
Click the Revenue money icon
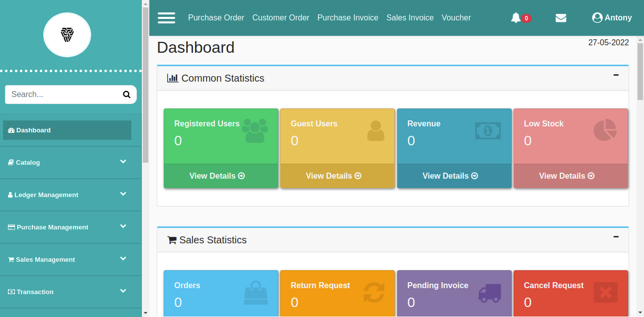488,131
